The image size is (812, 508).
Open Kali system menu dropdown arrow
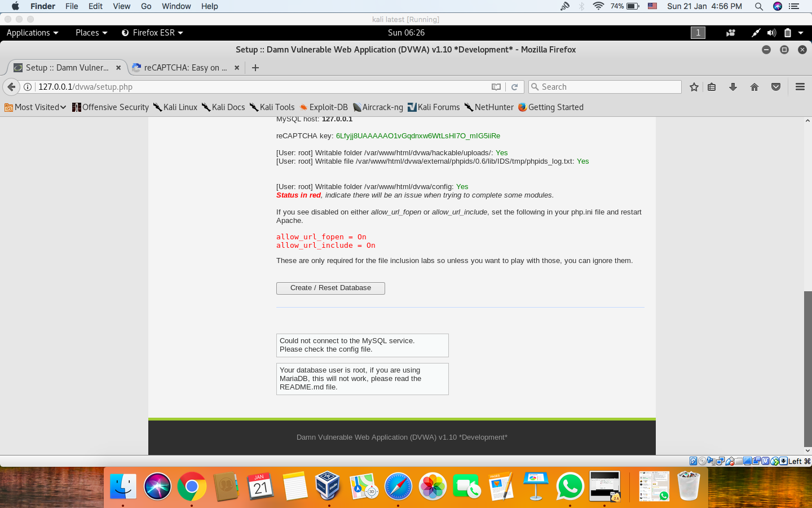(x=801, y=33)
